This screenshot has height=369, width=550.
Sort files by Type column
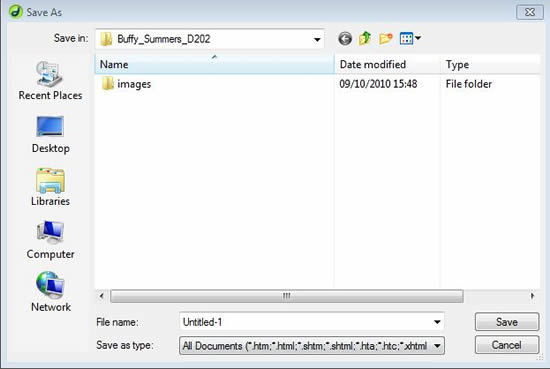tap(490, 65)
